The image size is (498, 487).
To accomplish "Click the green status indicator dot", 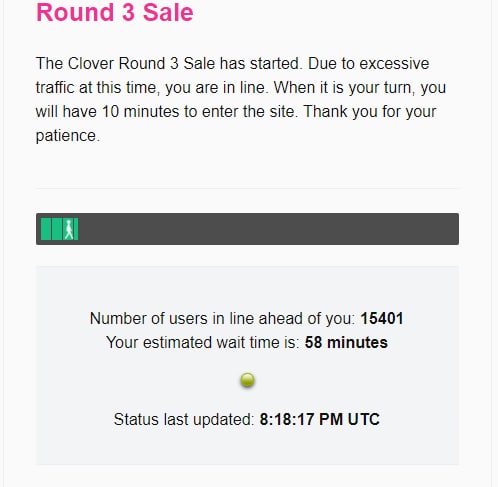I will [247, 380].
